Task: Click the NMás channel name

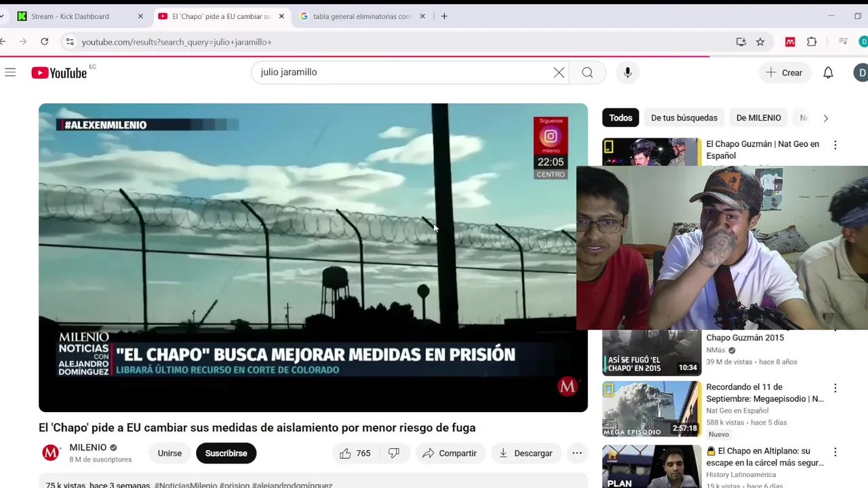Action: click(x=715, y=350)
